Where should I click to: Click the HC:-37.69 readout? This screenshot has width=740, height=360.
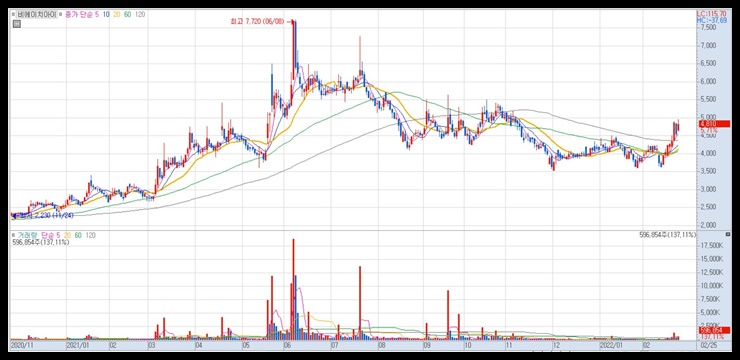pos(711,20)
